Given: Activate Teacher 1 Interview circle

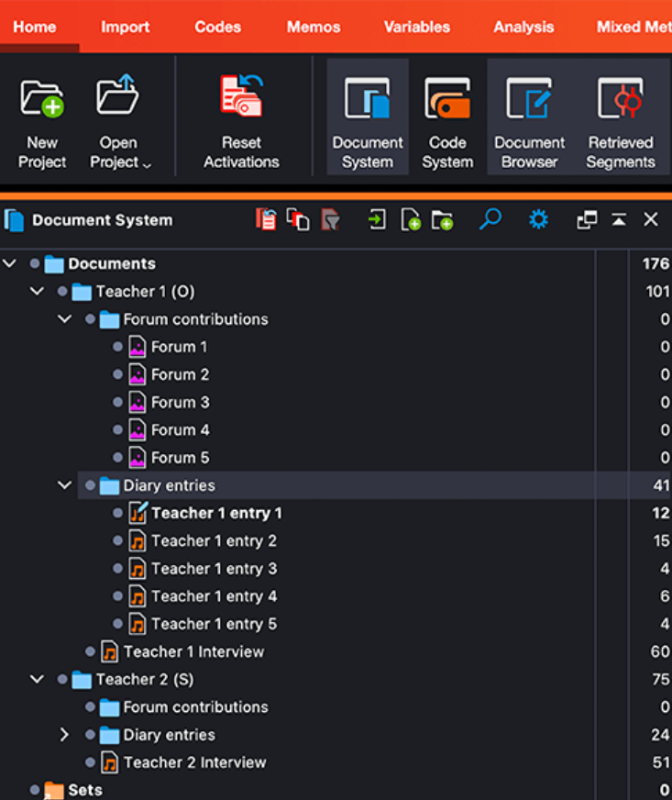Looking at the screenshot, I should (90, 651).
